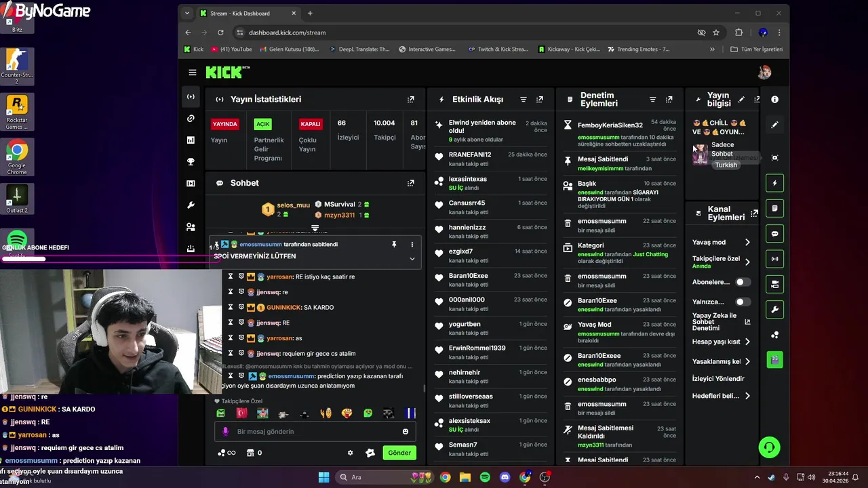Screen dimensions: 868x488
Task: Click İzleyici Yönlendir in Kanal Eylemleri
Action: pos(718,379)
